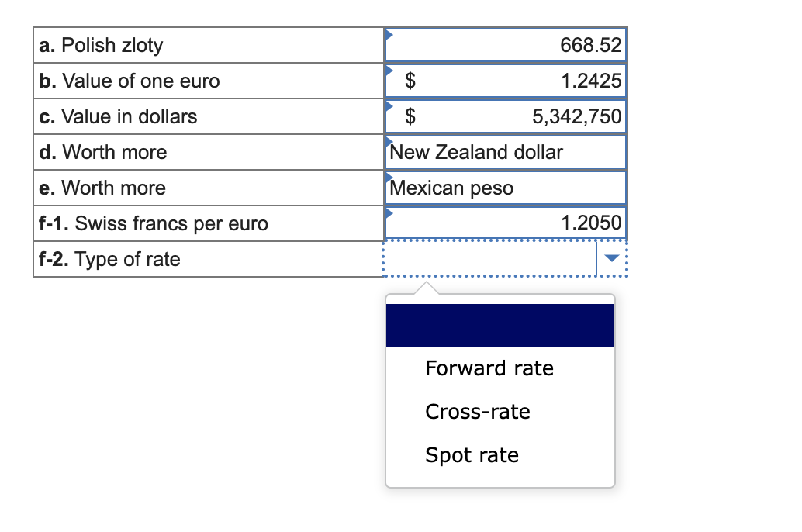
Task: Select Forward rate from the dropdown list
Action: 489,368
